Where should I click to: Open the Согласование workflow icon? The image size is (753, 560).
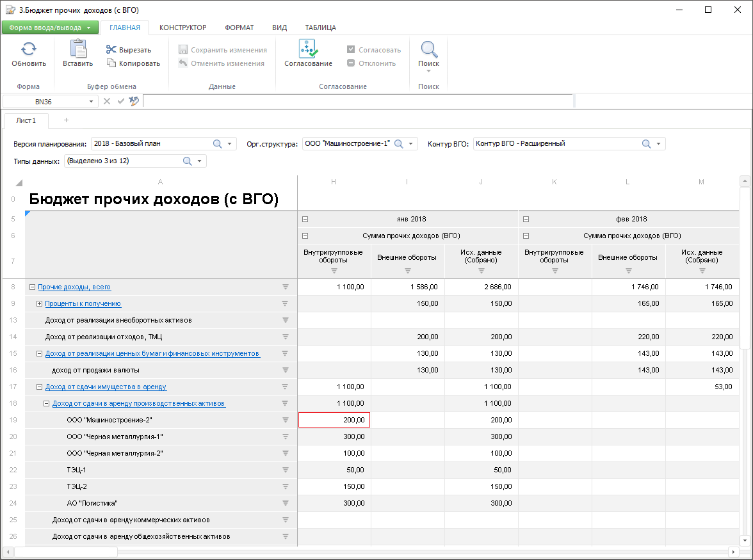click(308, 49)
